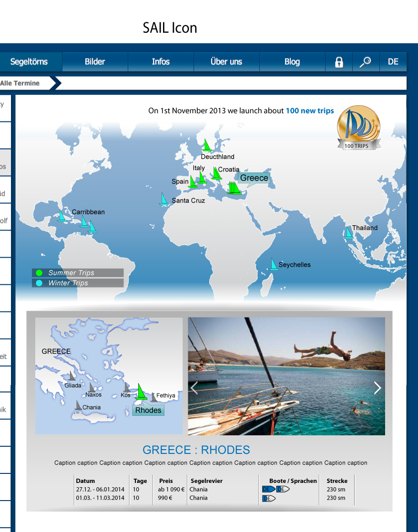Click the Rhodes tooltip label
This screenshot has width=418, height=532.
click(148, 410)
